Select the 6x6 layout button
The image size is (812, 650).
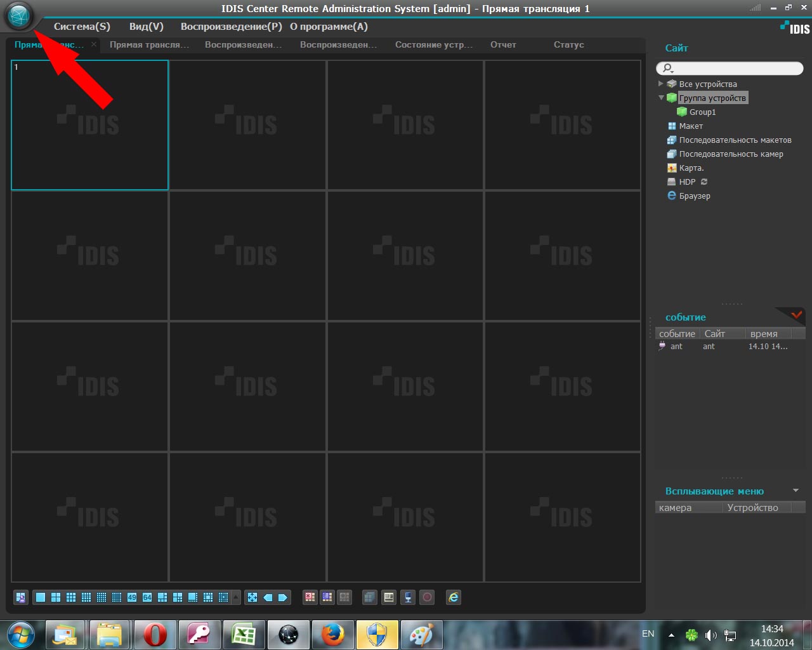(117, 597)
